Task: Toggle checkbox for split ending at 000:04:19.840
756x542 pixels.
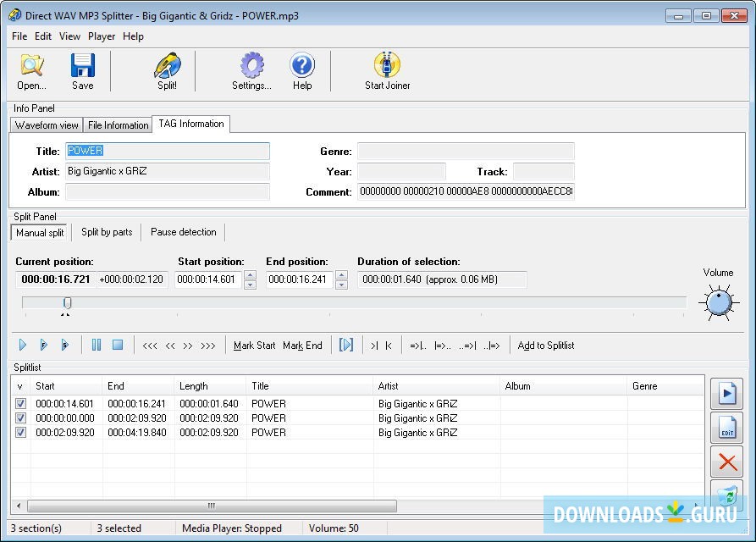Action: click(x=21, y=433)
